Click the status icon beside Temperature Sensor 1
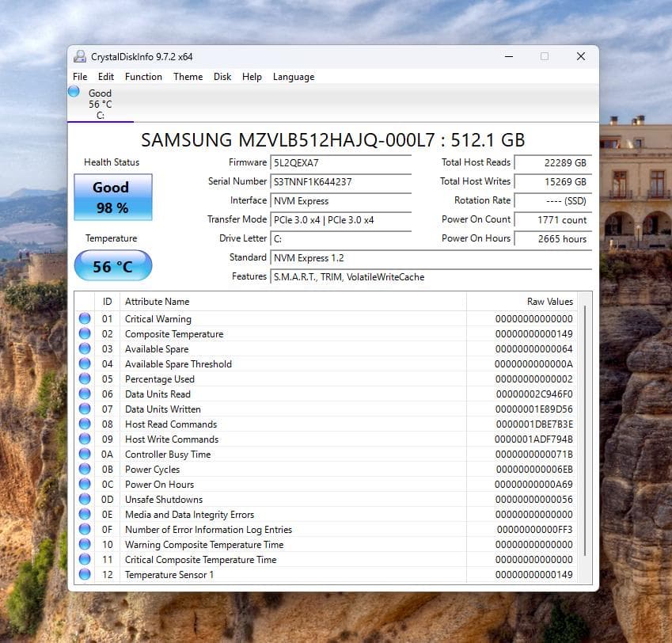The image size is (672, 643). coord(85,574)
